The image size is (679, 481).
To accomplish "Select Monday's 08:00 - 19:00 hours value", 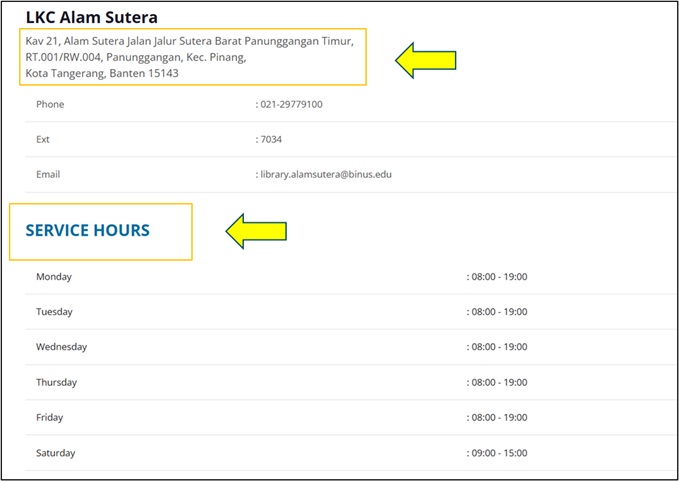I will 498,277.
